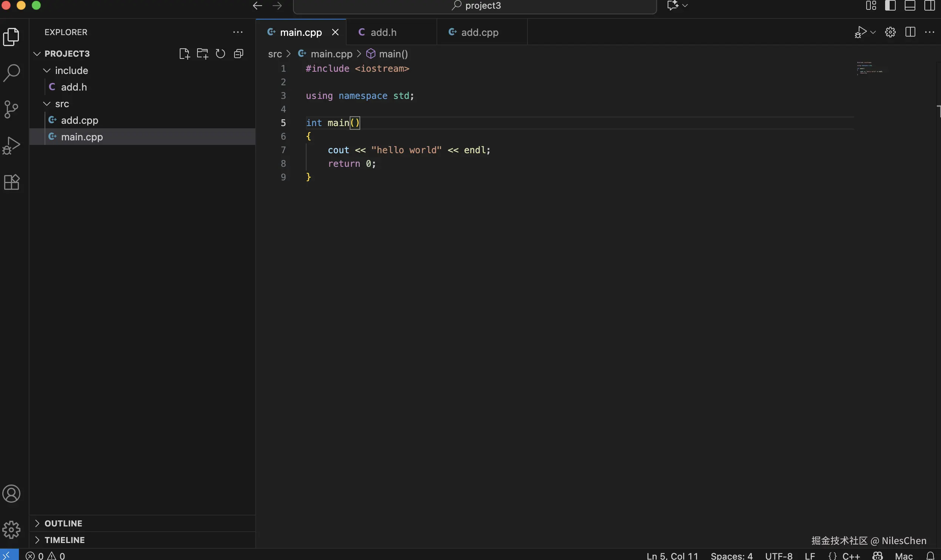Click the New File icon in explorer
Screen dimensions: 941x560
click(184, 54)
